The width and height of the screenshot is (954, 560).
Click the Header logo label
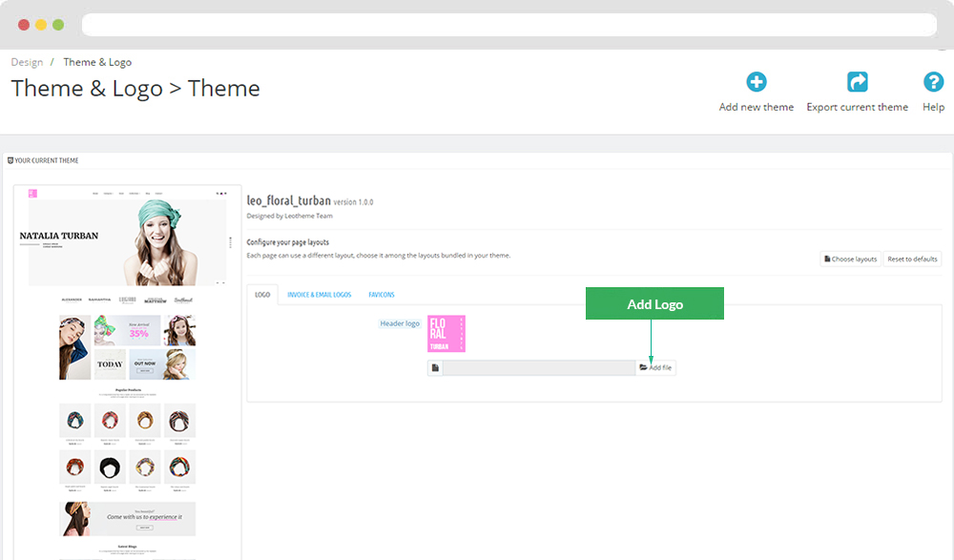(400, 323)
